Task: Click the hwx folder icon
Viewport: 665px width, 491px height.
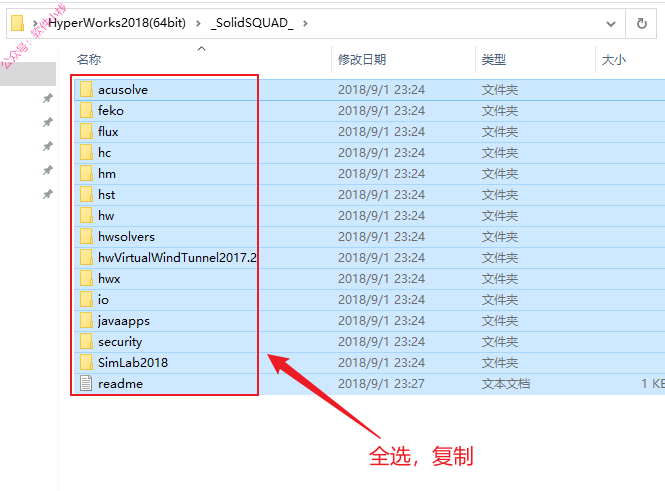Action: click(87, 278)
